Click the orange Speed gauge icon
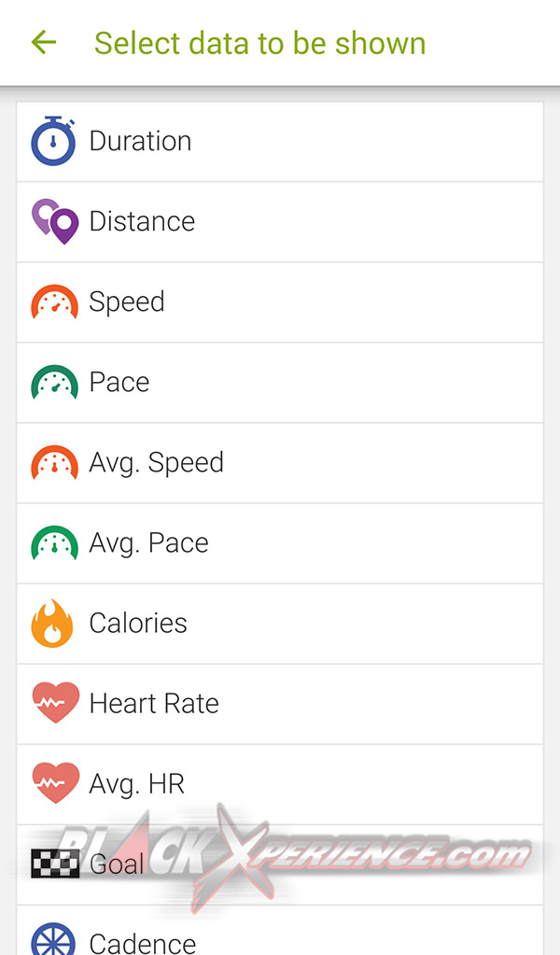Image resolution: width=560 pixels, height=955 pixels. [54, 303]
